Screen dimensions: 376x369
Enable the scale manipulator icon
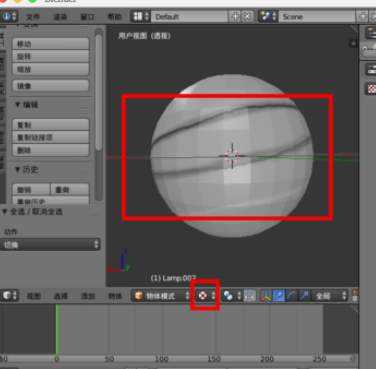[x=304, y=295]
